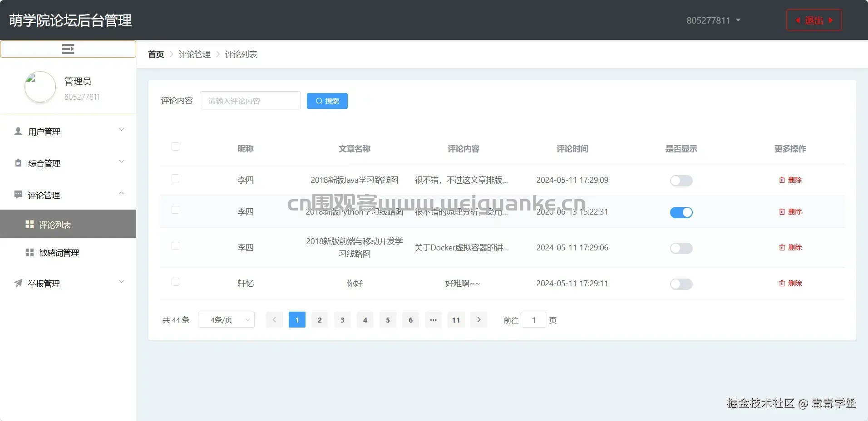Select all rows with header checkbox
This screenshot has width=868, height=421.
[175, 147]
